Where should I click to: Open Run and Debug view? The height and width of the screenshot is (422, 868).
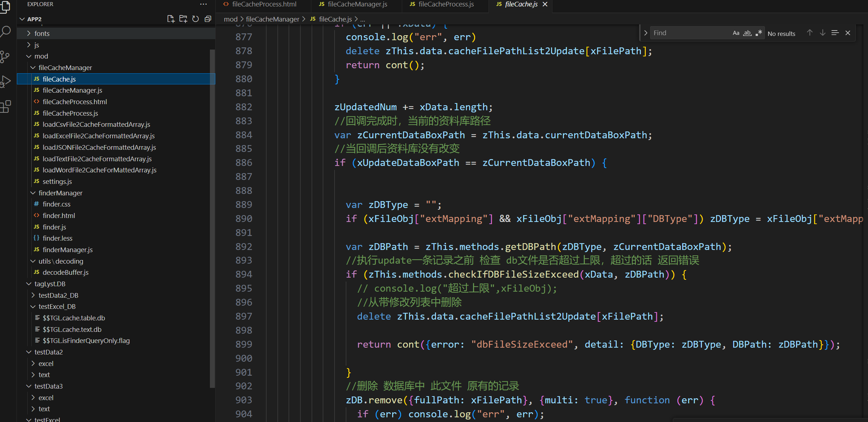coord(5,82)
